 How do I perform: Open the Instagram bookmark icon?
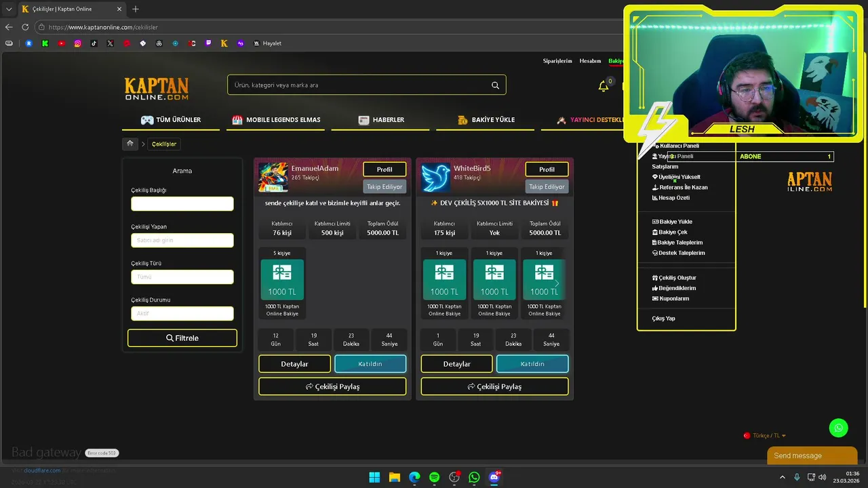point(77,43)
